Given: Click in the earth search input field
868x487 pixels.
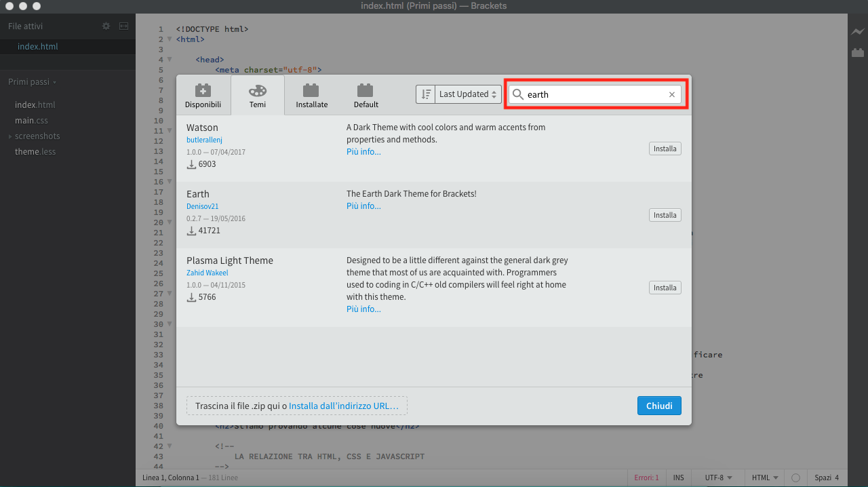Looking at the screenshot, I should [x=593, y=95].
